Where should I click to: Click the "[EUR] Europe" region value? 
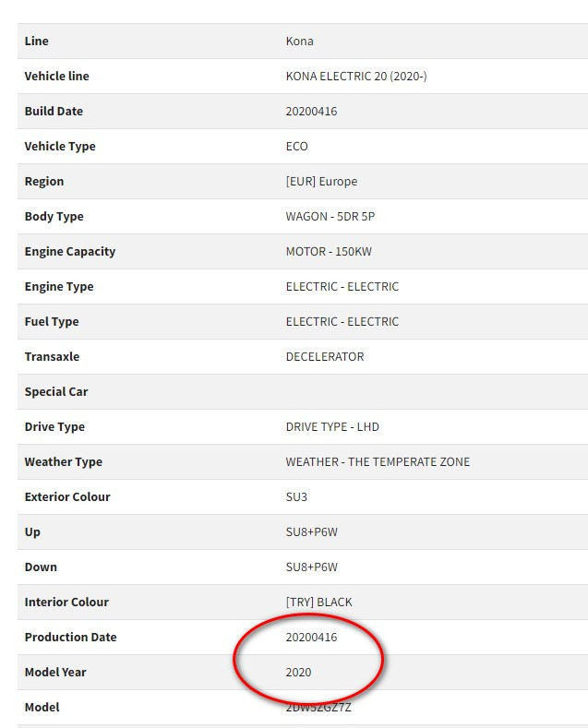pyautogui.click(x=321, y=181)
